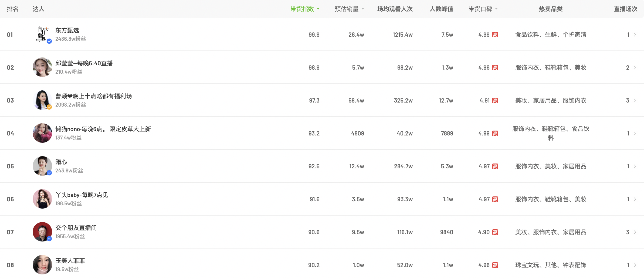
Task: Click 邱莹莹's profile avatar
Action: [x=42, y=67]
